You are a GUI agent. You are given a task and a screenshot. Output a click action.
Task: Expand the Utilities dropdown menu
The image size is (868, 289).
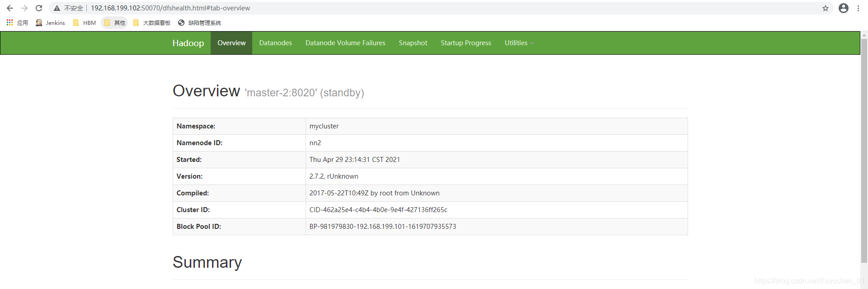coord(519,43)
